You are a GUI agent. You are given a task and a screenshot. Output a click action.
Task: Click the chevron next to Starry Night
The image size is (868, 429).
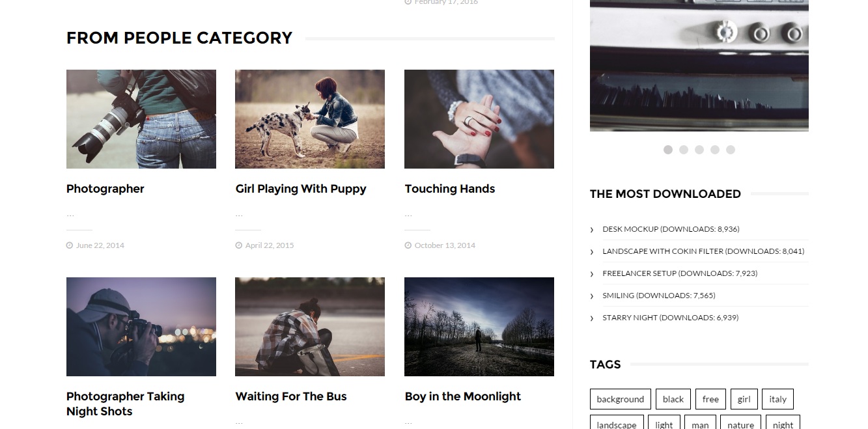pyautogui.click(x=592, y=318)
